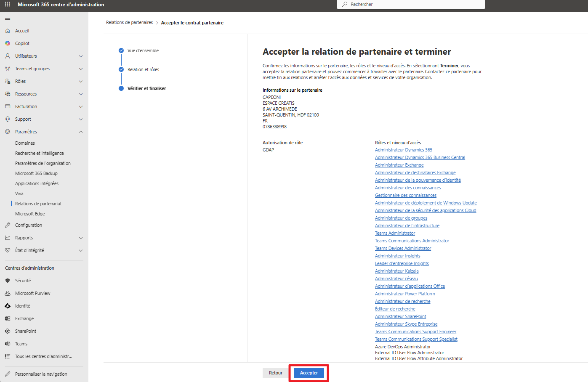Screen dimensions: 588x382
Task: Expand the Support section chevron
Action: click(81, 119)
